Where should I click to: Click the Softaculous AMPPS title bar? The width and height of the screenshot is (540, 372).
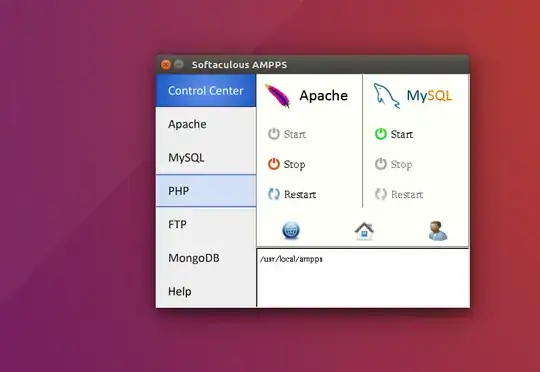[x=313, y=64]
